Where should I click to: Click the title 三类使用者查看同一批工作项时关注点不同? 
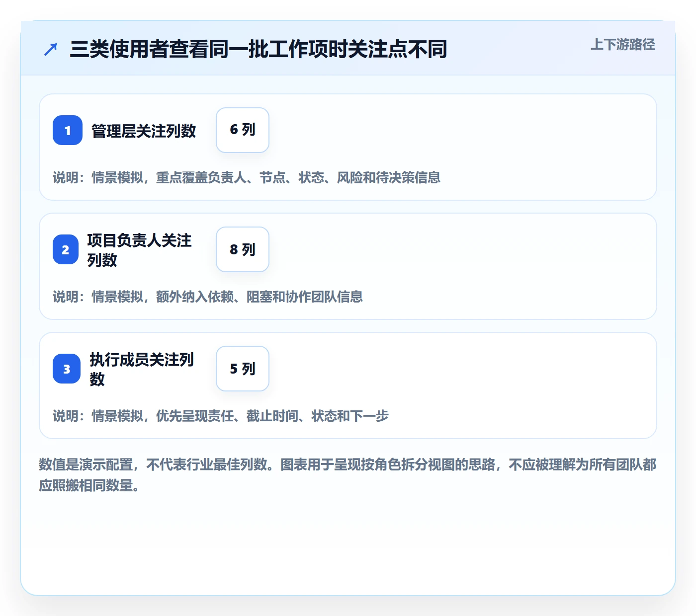tap(259, 49)
